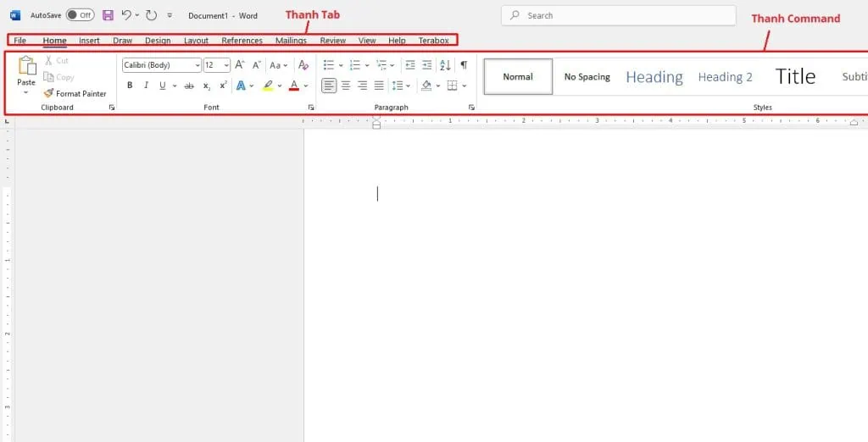Justify the paragraph text
The image size is (868, 442).
point(379,86)
